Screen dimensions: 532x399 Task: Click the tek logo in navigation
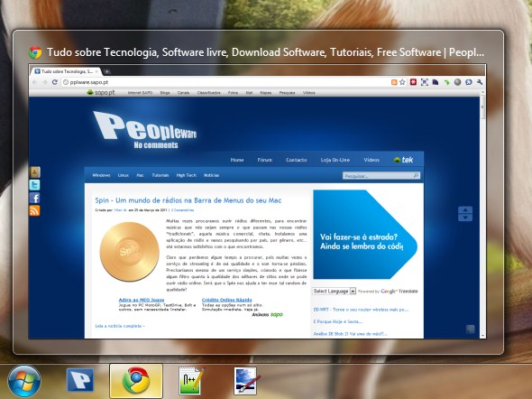403,160
